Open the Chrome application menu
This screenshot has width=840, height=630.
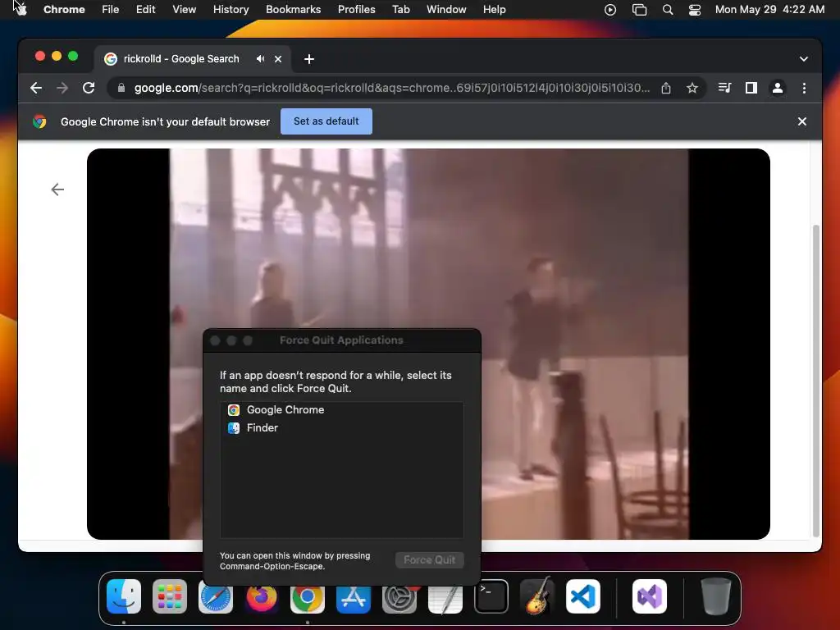[64, 9]
